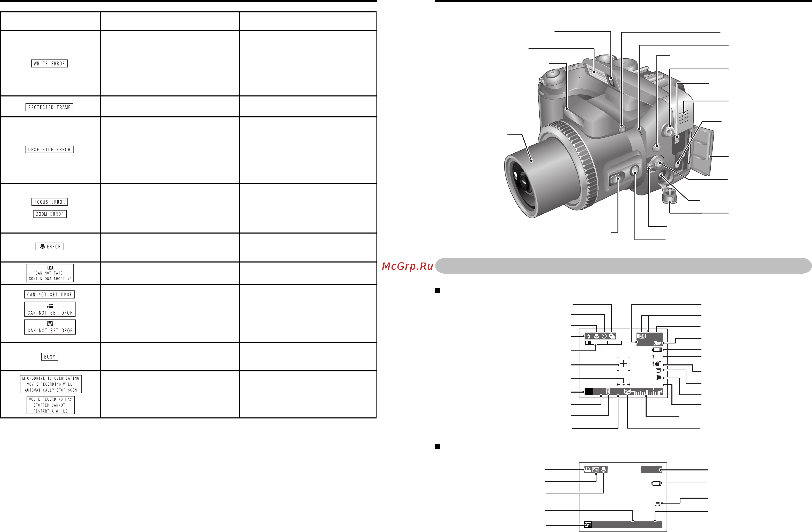
Task: Click the grey date bar opposite the key icon
Action: pos(651,470)
